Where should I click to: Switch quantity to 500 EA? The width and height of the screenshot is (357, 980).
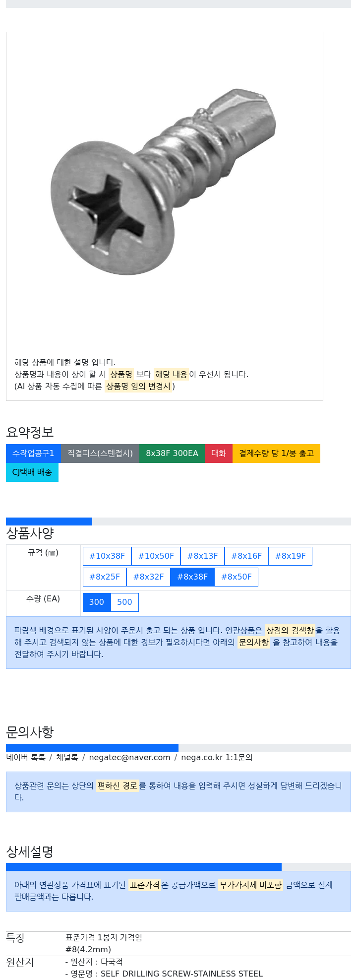pyautogui.click(x=124, y=602)
